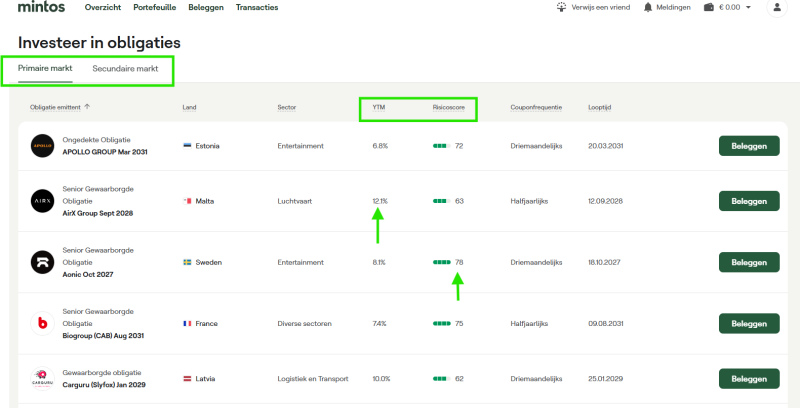This screenshot has width=800, height=408.
Task: Click the Logistiek en Transport sector cell
Action: coord(313,378)
